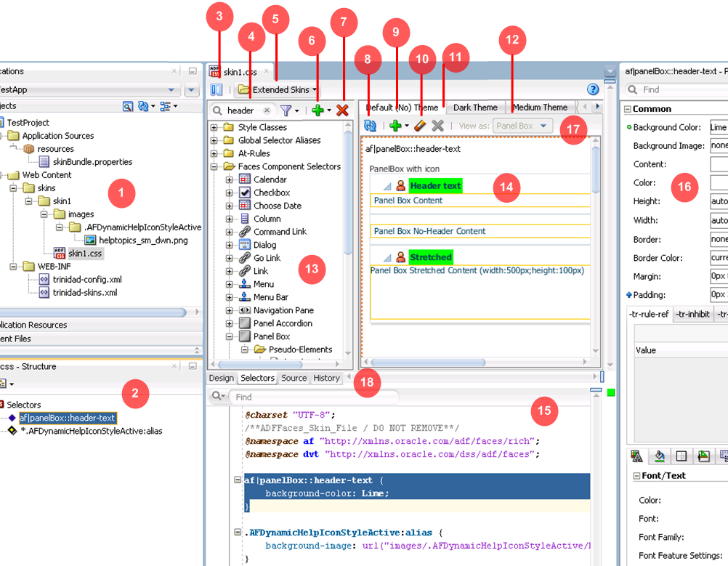Open help with the blue question mark icon
Screen dimensions: 728x566
point(593,89)
